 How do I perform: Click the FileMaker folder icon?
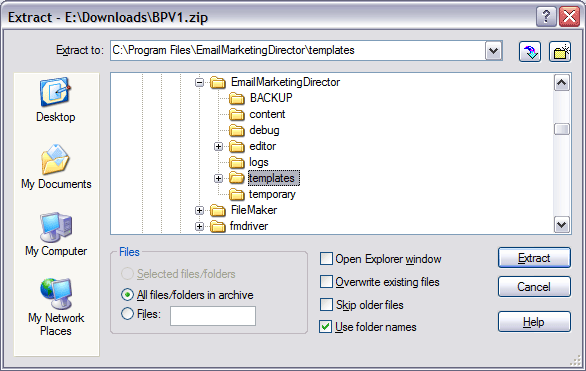(218, 210)
